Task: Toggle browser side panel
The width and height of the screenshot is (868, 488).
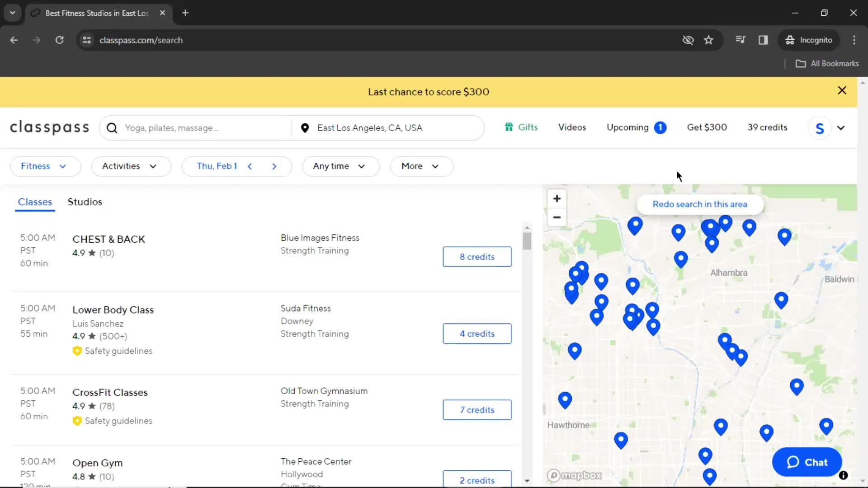Action: [763, 40]
